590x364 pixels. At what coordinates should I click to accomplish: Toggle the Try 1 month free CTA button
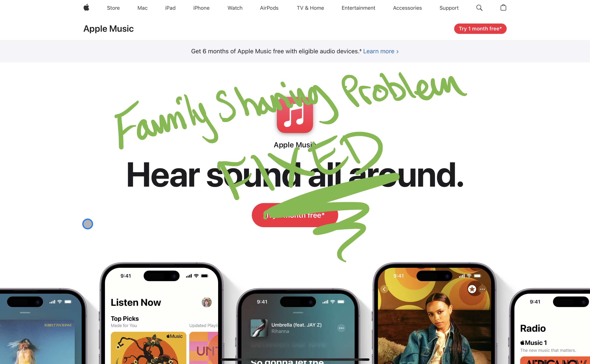pyautogui.click(x=480, y=29)
